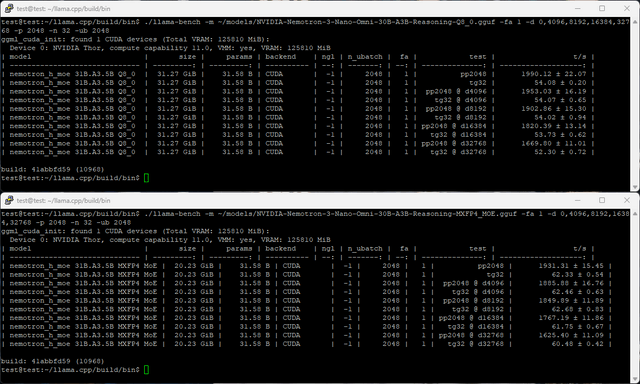Click the 'n_ubatch' column header in the top terminal
Viewport: 640px width, 384px height.
pos(365,57)
